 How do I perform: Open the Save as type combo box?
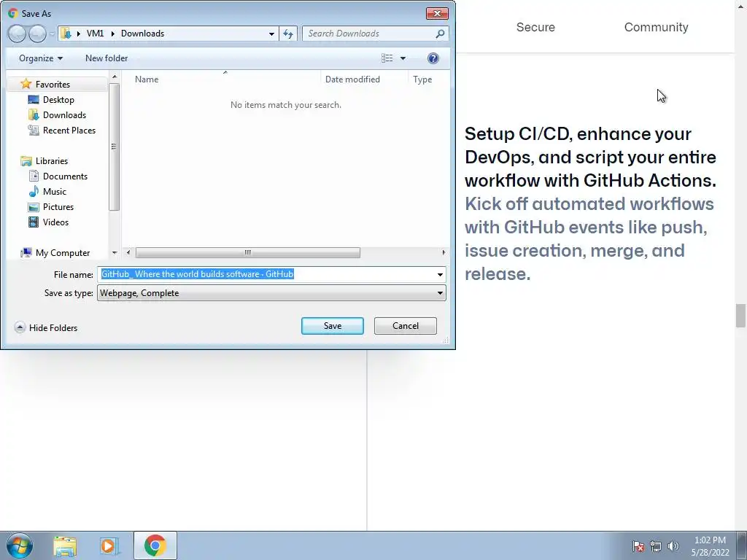pos(271,293)
